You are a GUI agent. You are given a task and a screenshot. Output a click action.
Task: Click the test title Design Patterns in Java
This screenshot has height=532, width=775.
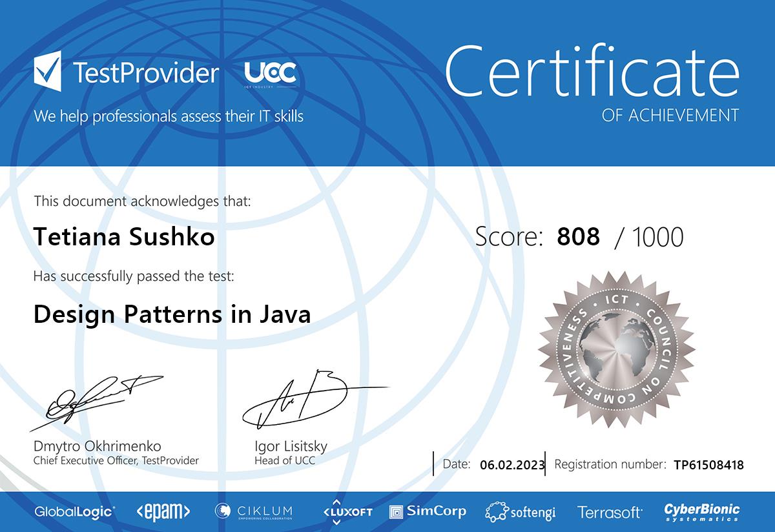coord(172,314)
